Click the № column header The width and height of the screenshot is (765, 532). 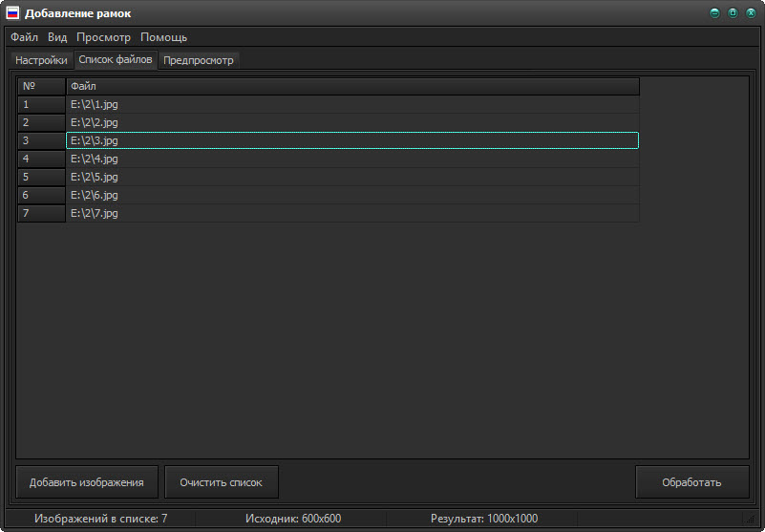pos(41,86)
